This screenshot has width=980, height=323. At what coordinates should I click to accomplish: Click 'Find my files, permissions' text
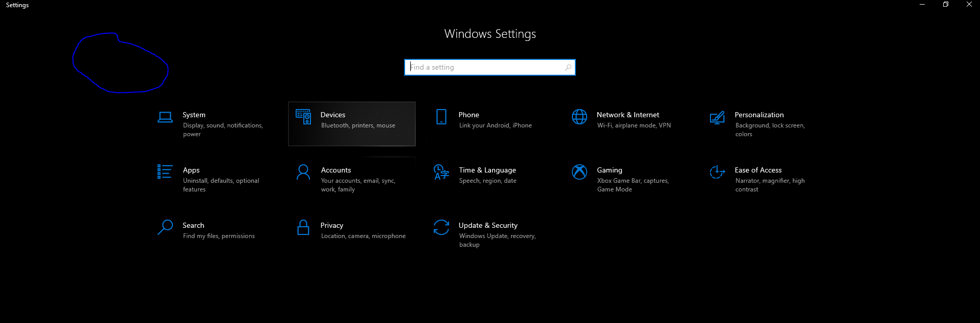(x=219, y=236)
